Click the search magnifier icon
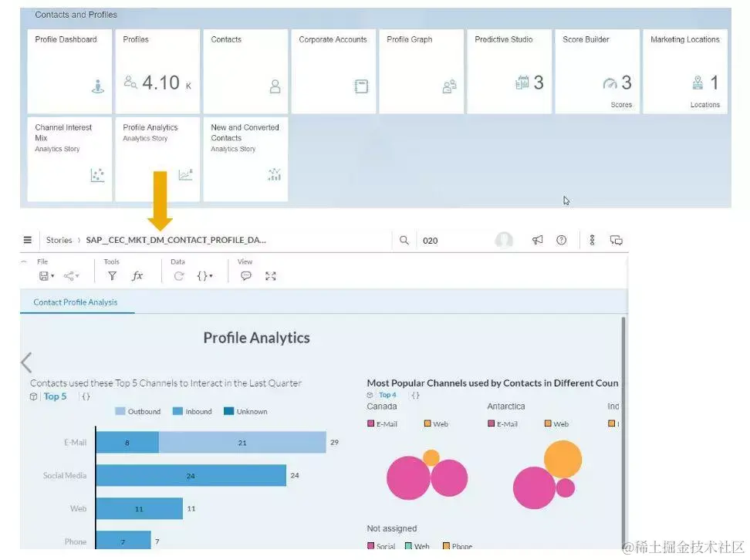 (x=404, y=240)
